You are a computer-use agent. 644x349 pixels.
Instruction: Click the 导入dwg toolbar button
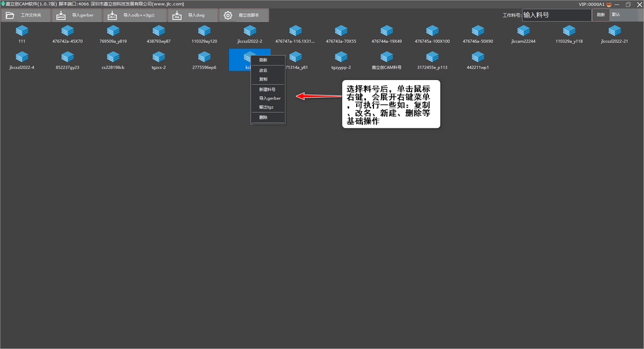click(x=193, y=15)
